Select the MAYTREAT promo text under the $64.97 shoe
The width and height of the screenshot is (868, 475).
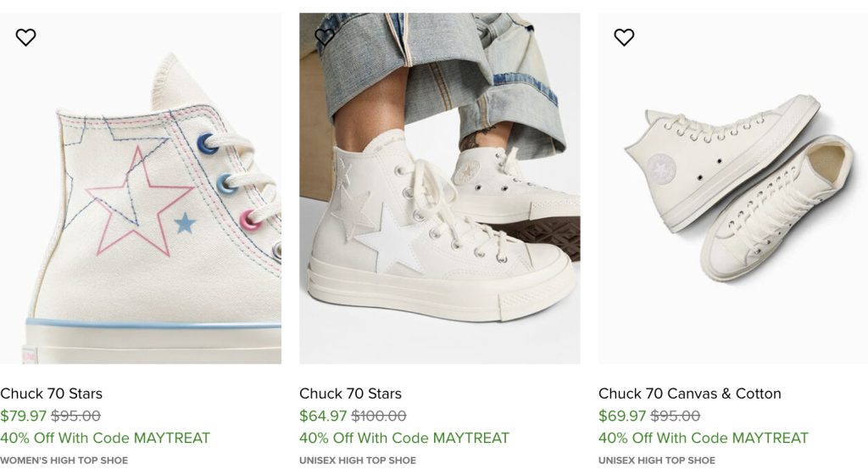coord(404,439)
